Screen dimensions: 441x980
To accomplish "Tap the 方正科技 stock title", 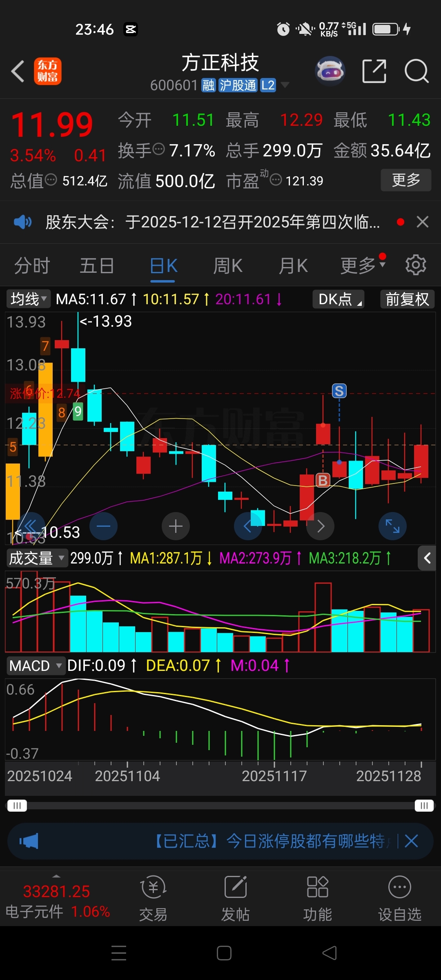I will click(220, 63).
